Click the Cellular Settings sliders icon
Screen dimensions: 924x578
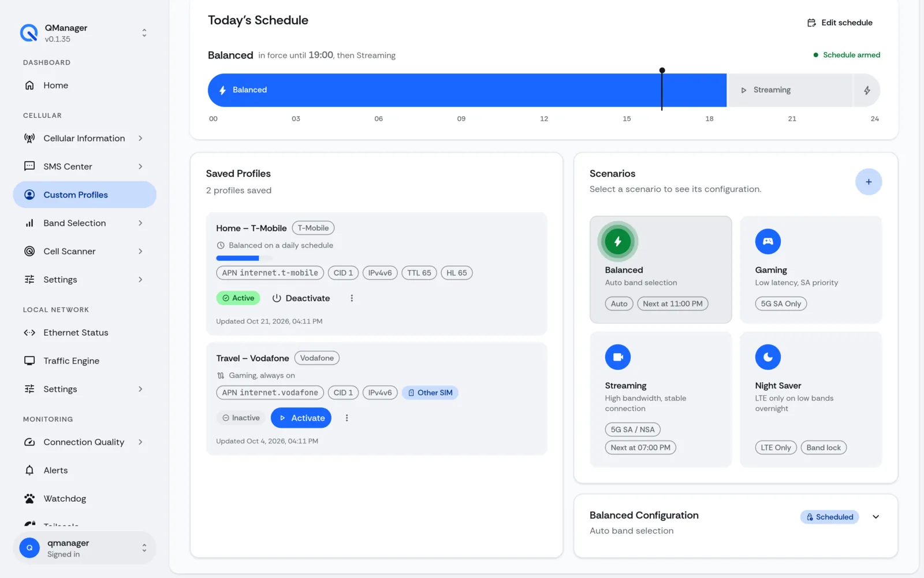(x=29, y=280)
